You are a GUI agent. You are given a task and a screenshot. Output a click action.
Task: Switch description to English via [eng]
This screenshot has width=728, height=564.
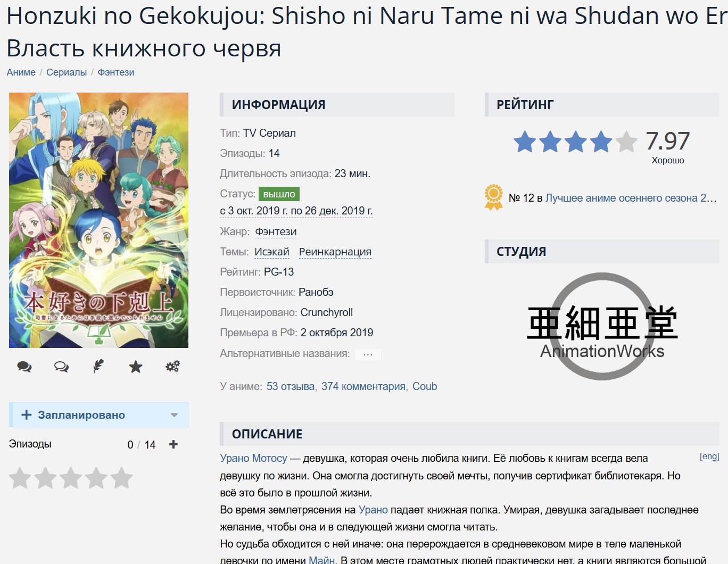coord(709,457)
